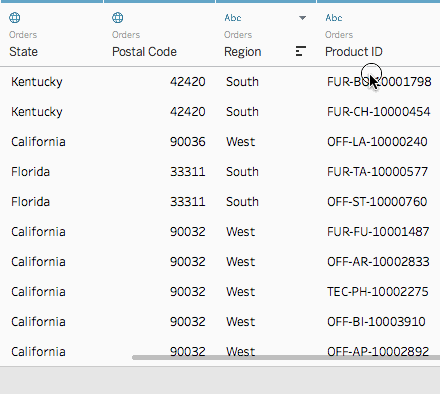Click the globe data type icon above Postal Code
This screenshot has width=440, height=394.
click(118, 17)
